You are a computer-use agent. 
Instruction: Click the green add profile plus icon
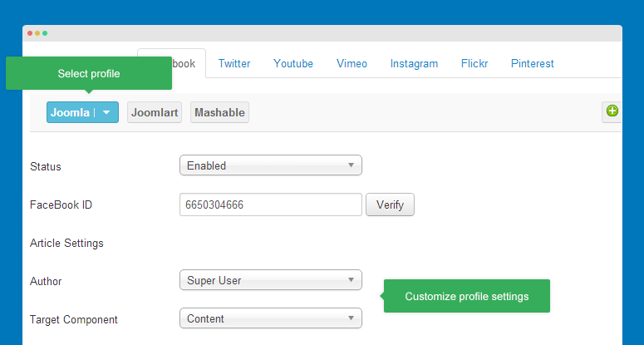612,111
